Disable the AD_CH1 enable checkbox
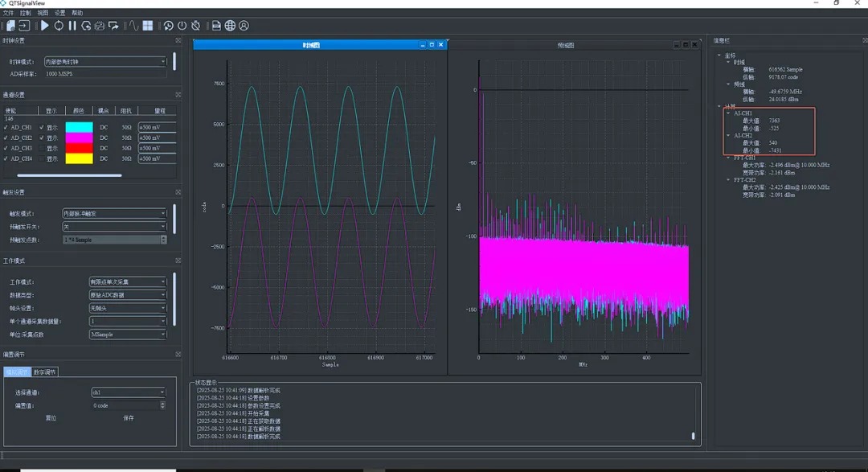 [6, 127]
